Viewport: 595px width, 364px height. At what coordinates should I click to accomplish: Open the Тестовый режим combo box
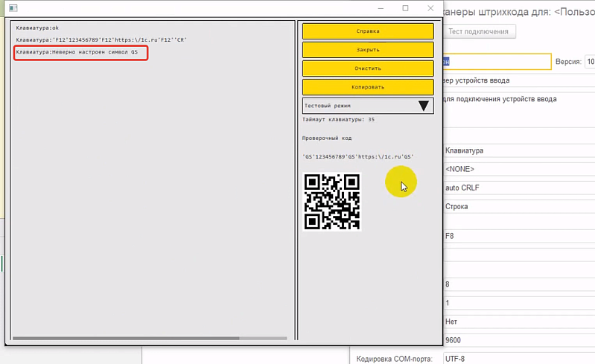pos(368,106)
